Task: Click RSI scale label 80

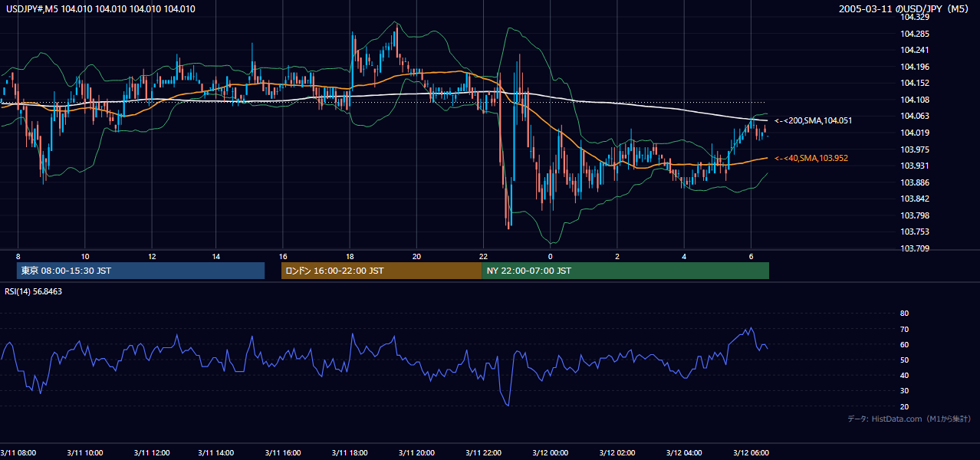Action: click(904, 314)
